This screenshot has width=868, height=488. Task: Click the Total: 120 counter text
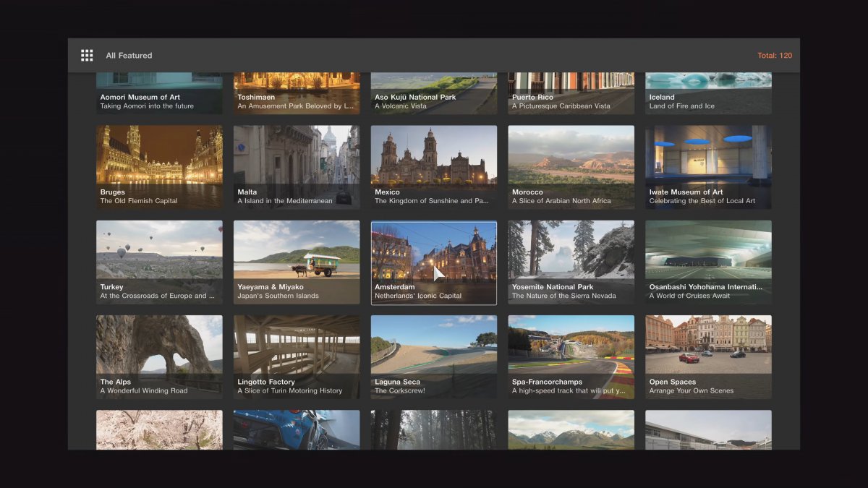click(775, 56)
